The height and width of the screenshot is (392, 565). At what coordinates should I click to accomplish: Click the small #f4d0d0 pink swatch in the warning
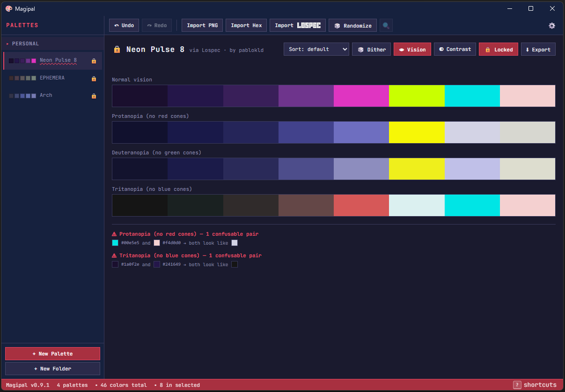coord(157,243)
